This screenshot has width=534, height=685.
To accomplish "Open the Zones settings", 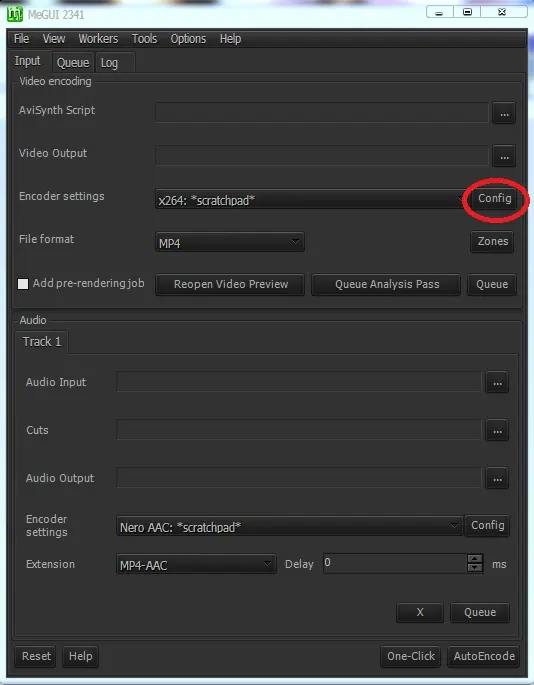I will (492, 242).
